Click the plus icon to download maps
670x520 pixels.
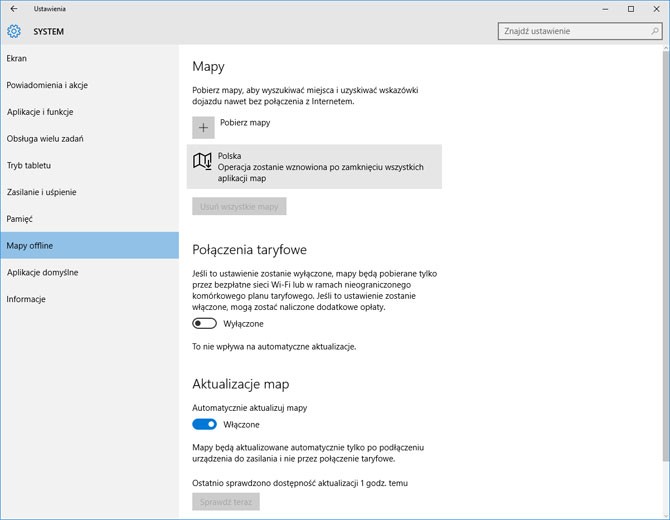pyautogui.click(x=203, y=128)
